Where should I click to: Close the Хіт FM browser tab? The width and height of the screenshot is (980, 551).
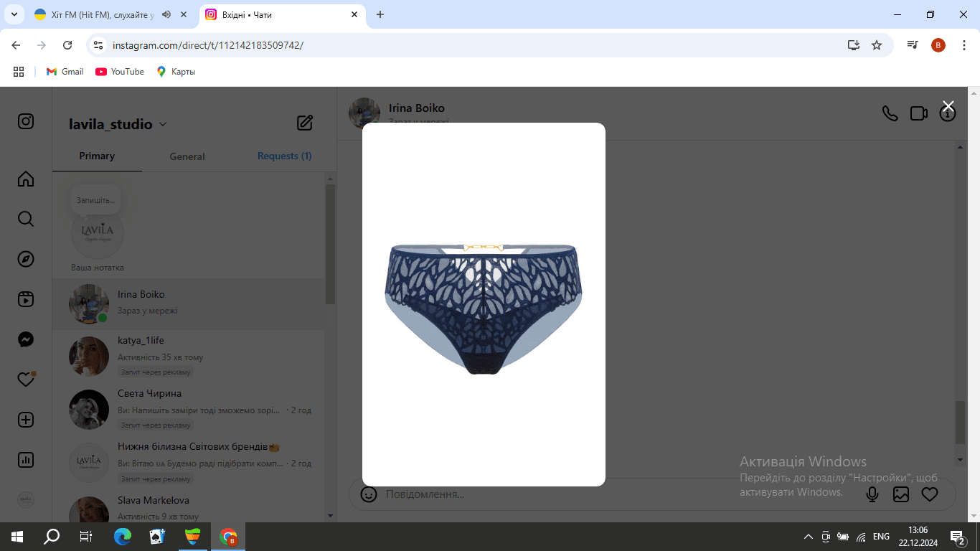click(x=184, y=14)
